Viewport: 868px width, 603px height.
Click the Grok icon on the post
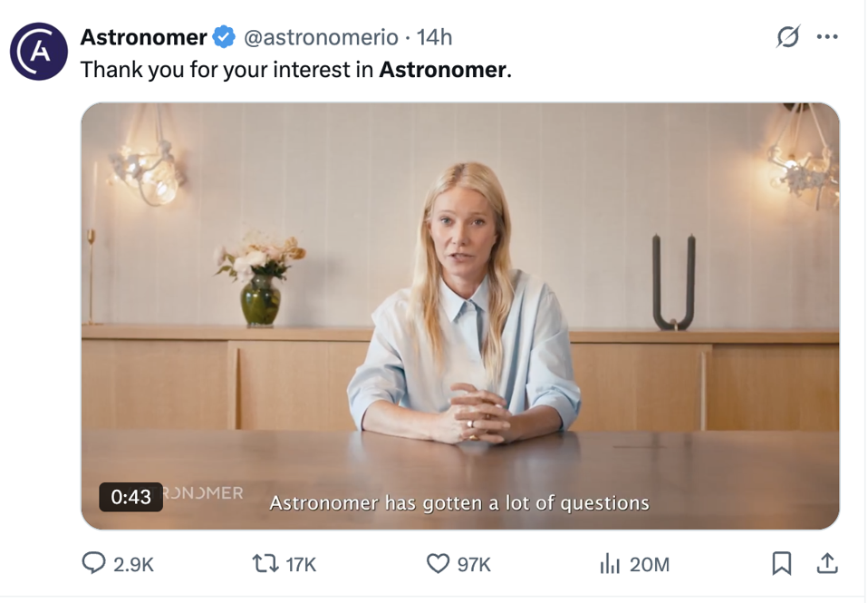pos(787,36)
